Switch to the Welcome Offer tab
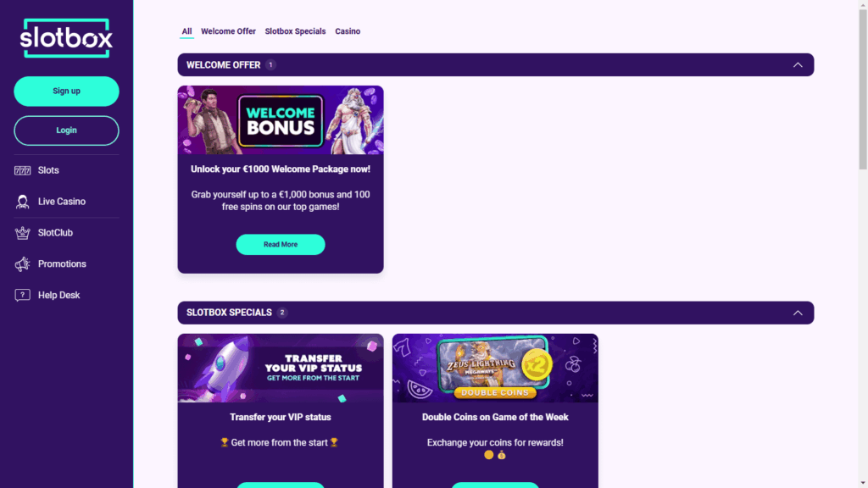Screen dimensions: 868x488 tap(228, 31)
